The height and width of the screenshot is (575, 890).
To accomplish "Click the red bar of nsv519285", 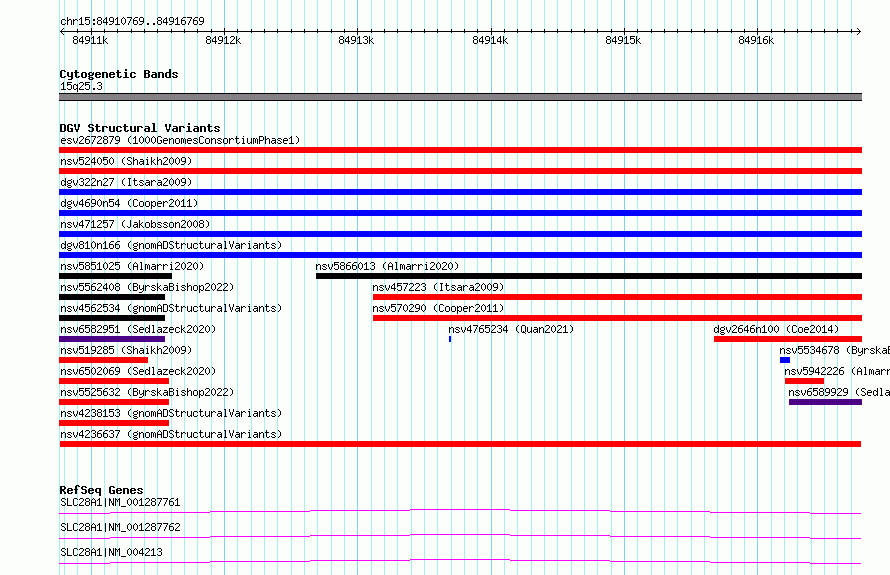I will pyautogui.click(x=103, y=360).
